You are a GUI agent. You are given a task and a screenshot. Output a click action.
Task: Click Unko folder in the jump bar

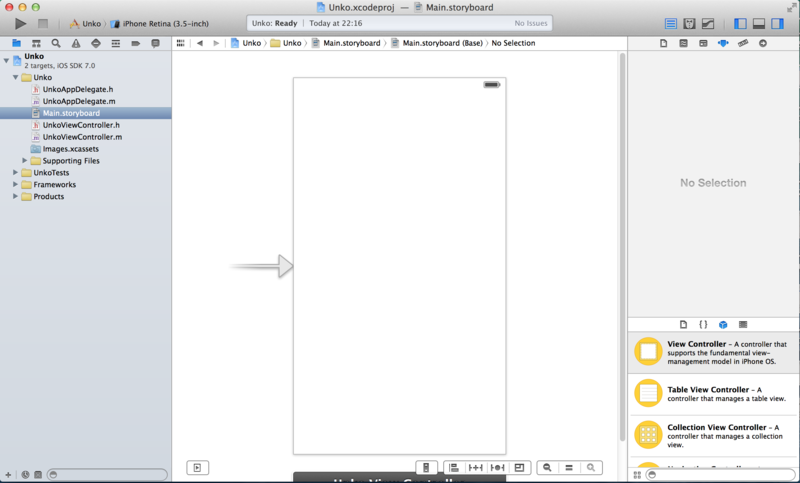[286, 43]
